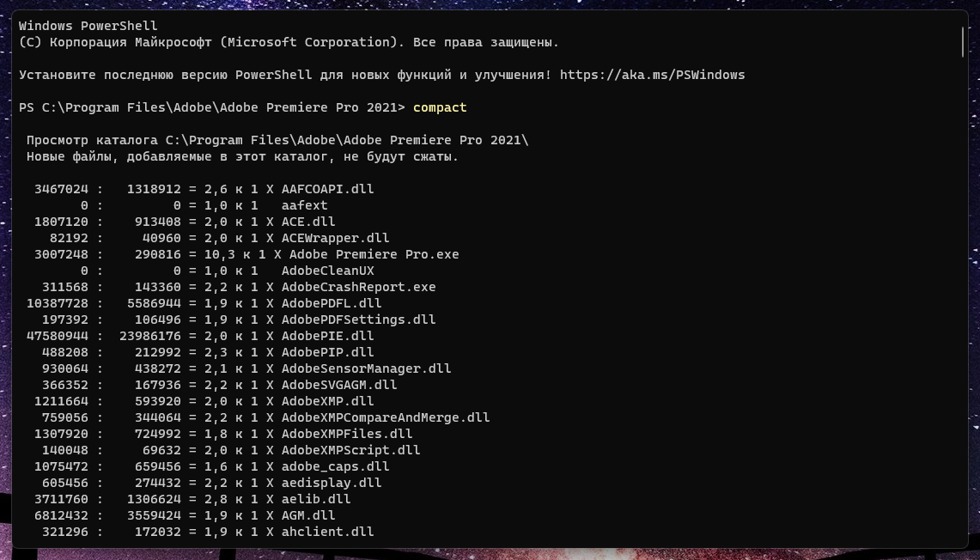This screenshot has width=980, height=560.
Task: Click the compressed size 172032
Action: [157, 530]
